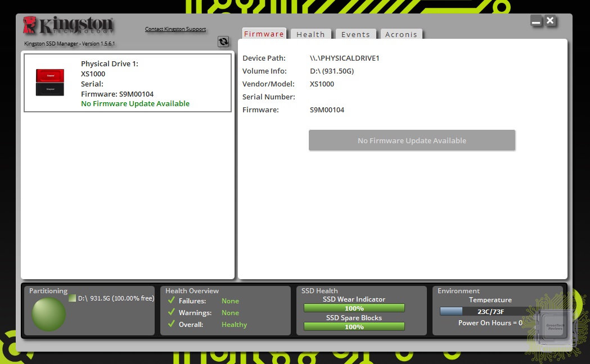The height and width of the screenshot is (364, 590).
Task: Click the refresh drive list icon
Action: (x=223, y=42)
